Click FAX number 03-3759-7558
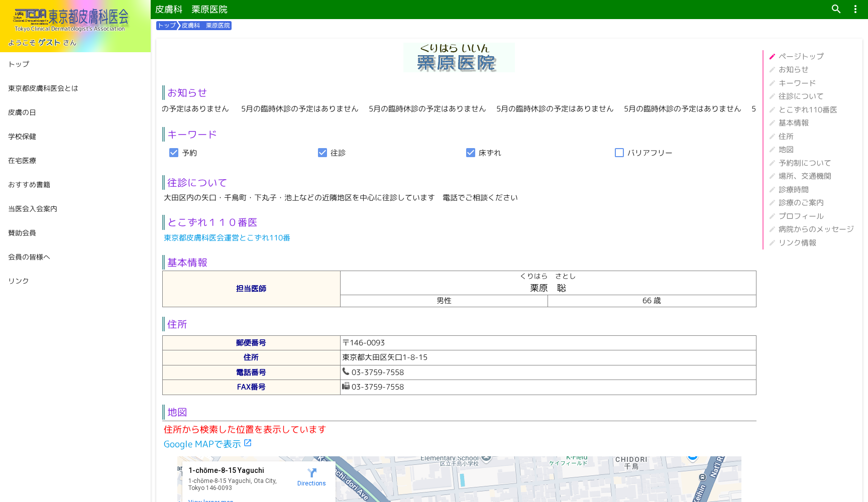 tap(378, 387)
